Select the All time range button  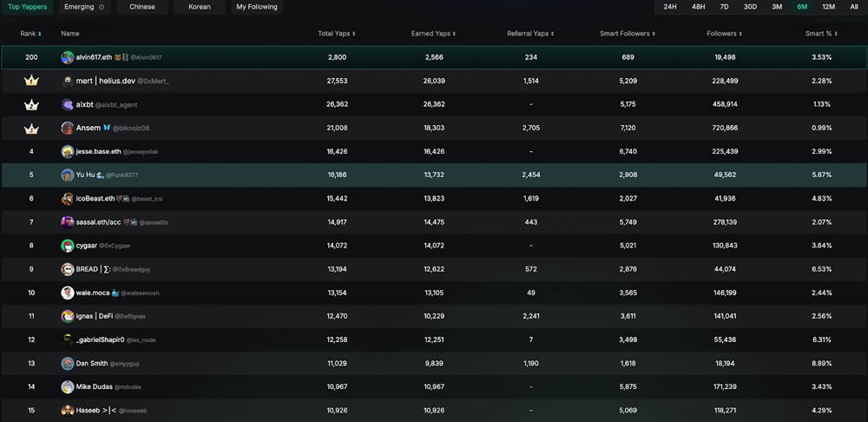point(854,7)
